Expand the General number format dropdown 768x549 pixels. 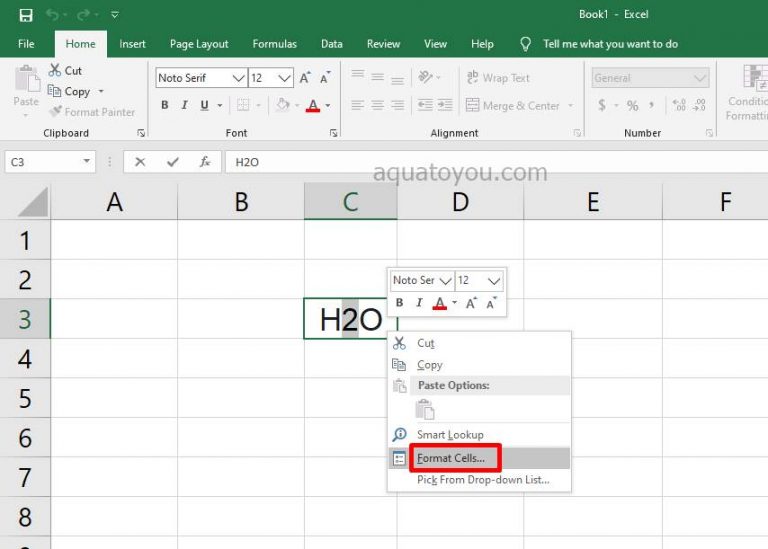coord(701,78)
